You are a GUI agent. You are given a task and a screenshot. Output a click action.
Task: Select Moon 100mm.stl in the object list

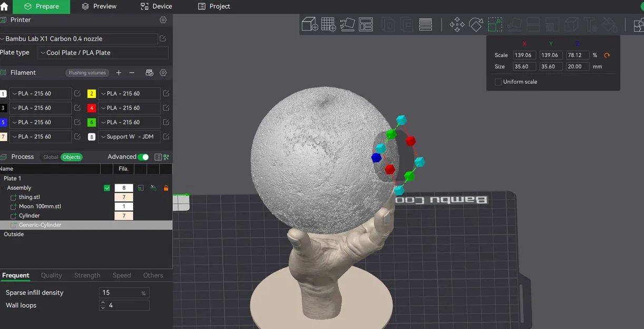click(40, 206)
